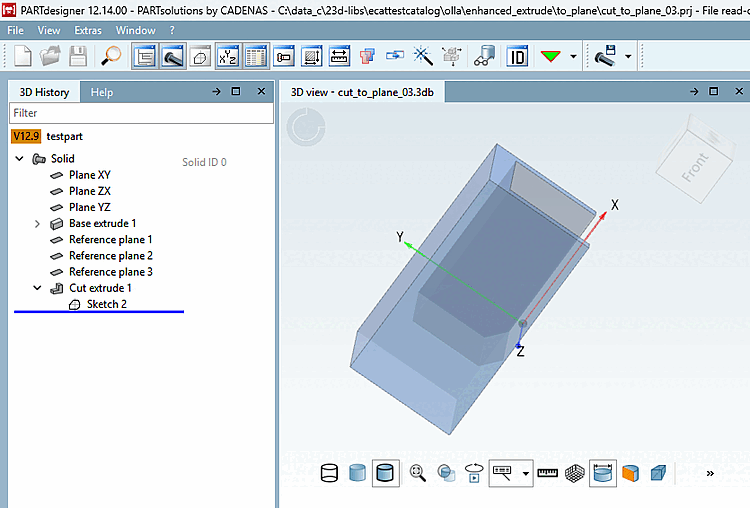Image resolution: width=750 pixels, height=508 pixels.
Task: Click the New file icon
Action: tap(22, 56)
